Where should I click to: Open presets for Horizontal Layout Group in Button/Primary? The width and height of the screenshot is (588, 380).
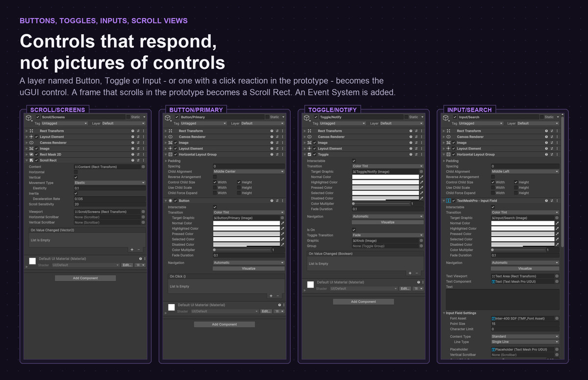pos(277,155)
